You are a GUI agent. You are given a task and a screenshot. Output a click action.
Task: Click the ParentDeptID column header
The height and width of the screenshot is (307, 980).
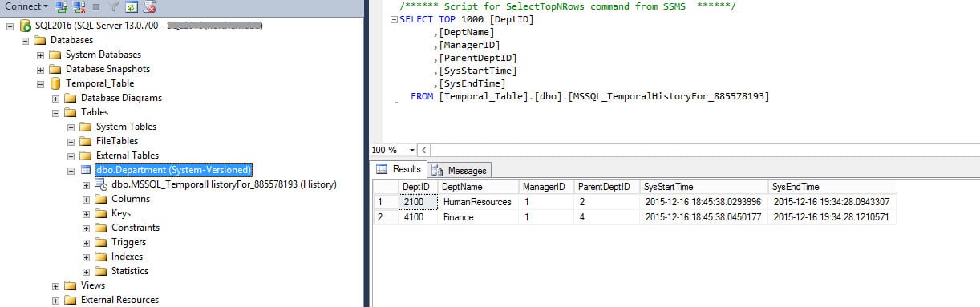(x=607, y=187)
